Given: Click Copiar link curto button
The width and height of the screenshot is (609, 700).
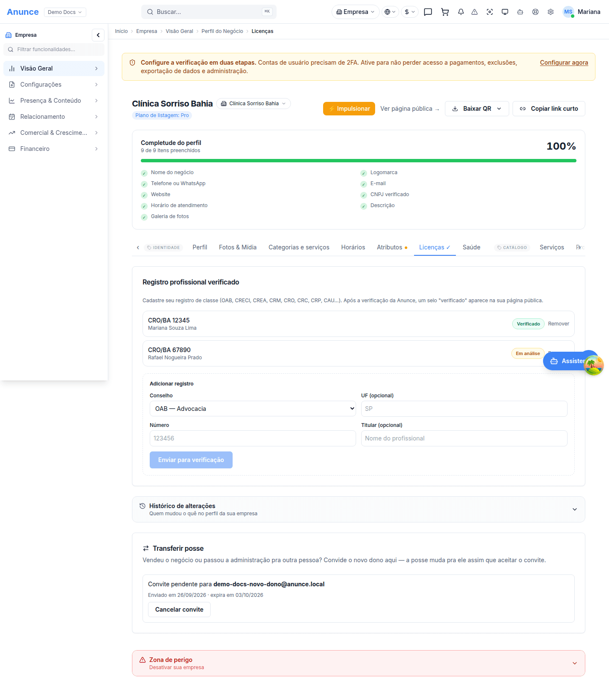Looking at the screenshot, I should pyautogui.click(x=549, y=109).
